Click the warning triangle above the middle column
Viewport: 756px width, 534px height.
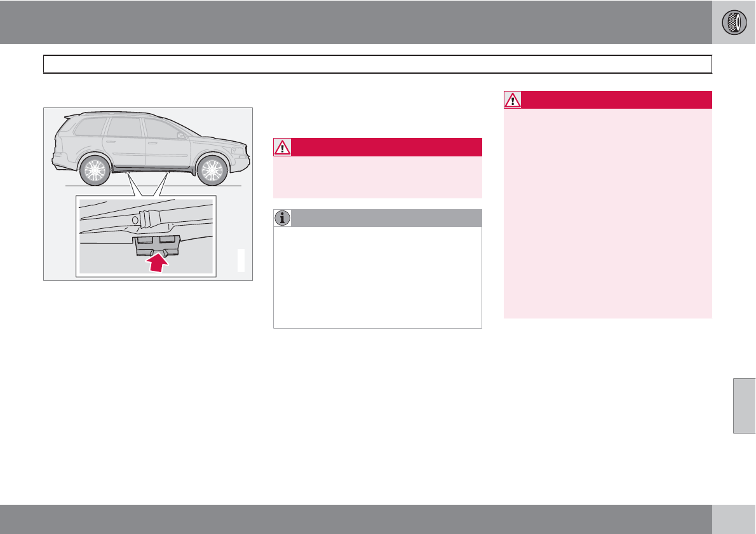tap(282, 147)
